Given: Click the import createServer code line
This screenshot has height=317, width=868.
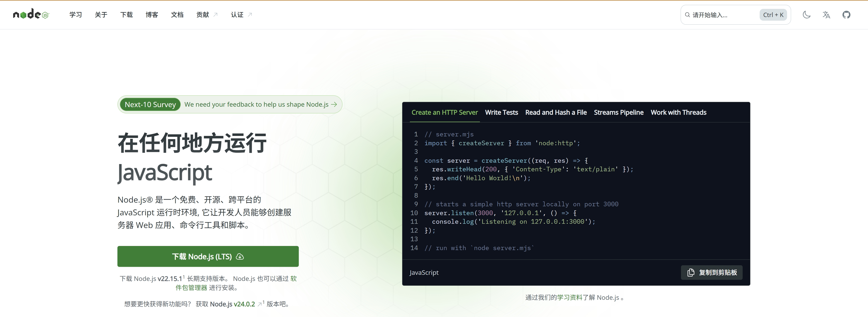Looking at the screenshot, I should (x=502, y=143).
